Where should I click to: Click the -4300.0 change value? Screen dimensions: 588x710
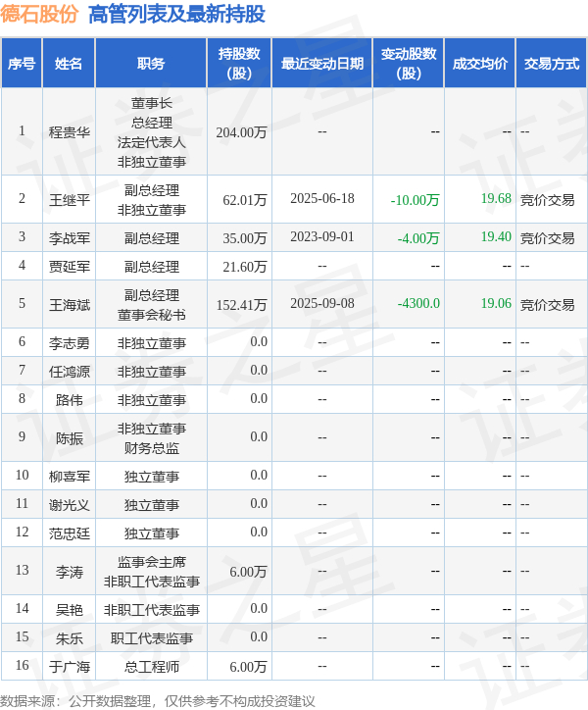(x=418, y=303)
